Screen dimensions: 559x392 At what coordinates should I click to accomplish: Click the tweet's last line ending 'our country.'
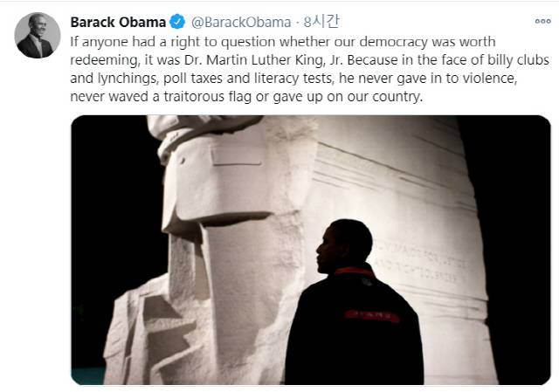coord(246,97)
